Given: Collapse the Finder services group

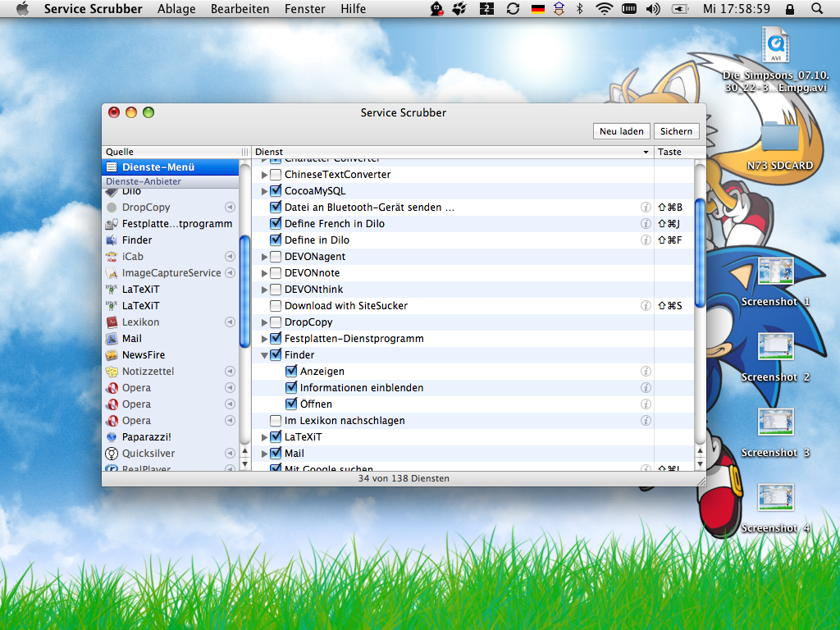Looking at the screenshot, I should (264, 355).
